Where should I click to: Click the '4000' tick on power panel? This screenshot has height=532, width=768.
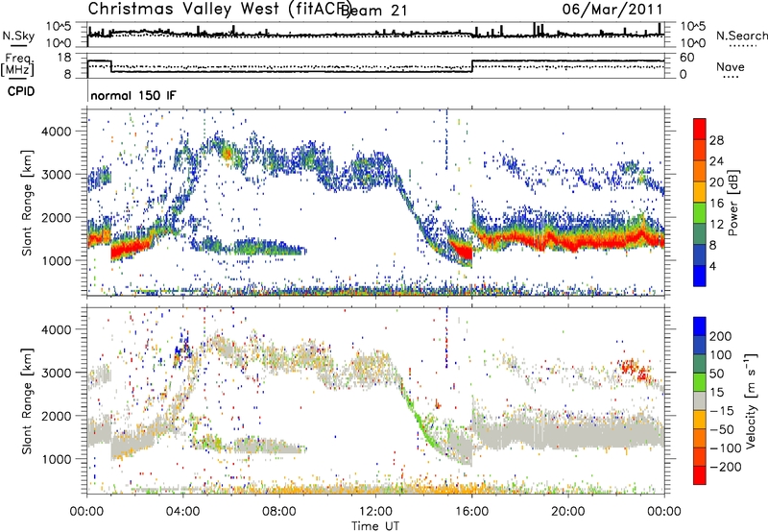coord(57,132)
